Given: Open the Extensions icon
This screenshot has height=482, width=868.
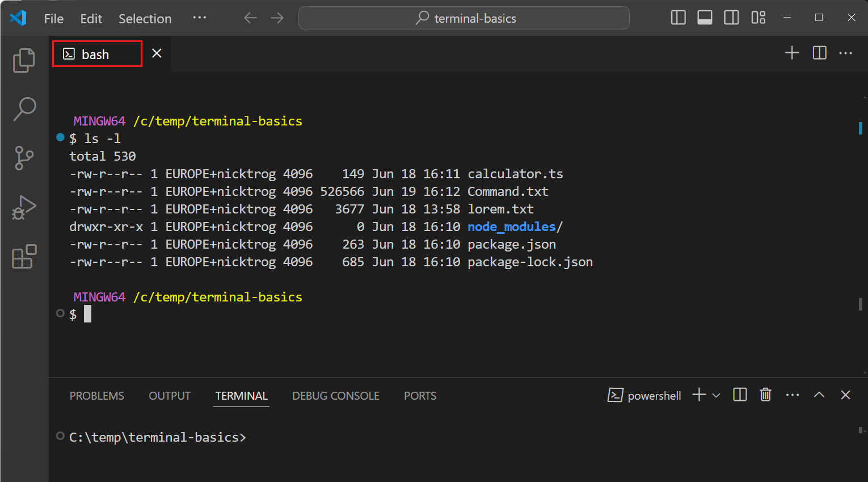Looking at the screenshot, I should coord(23,257).
